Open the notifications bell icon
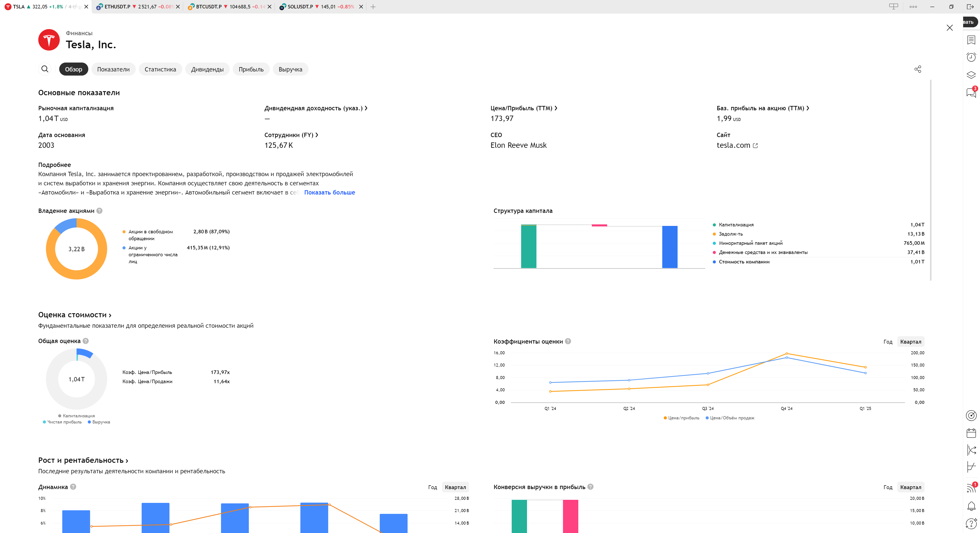The width and height of the screenshot is (980, 533). click(971, 506)
